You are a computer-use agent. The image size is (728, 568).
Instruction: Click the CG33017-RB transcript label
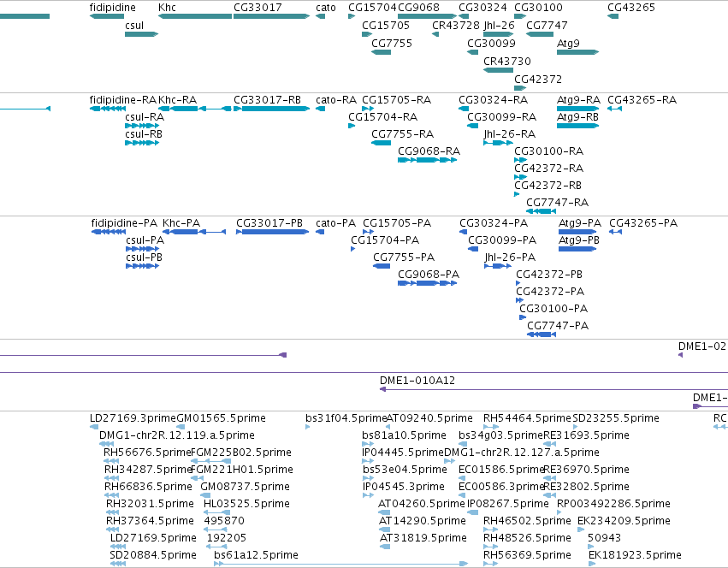coord(267,100)
